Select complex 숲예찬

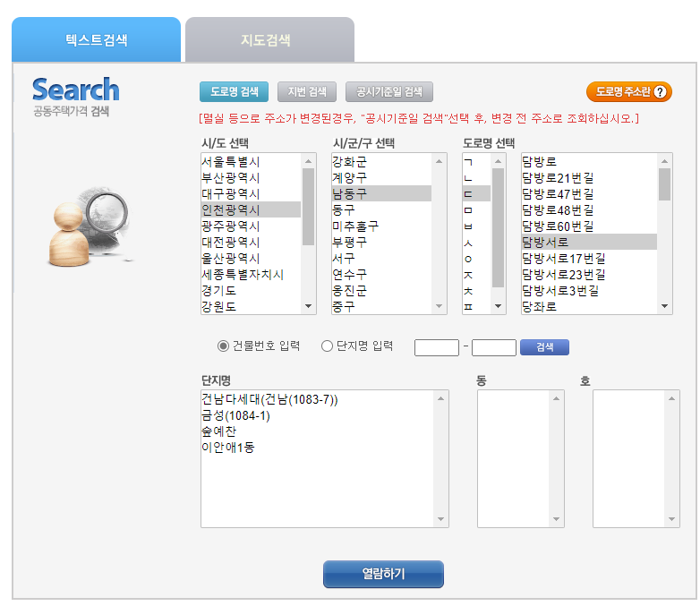click(x=317, y=431)
